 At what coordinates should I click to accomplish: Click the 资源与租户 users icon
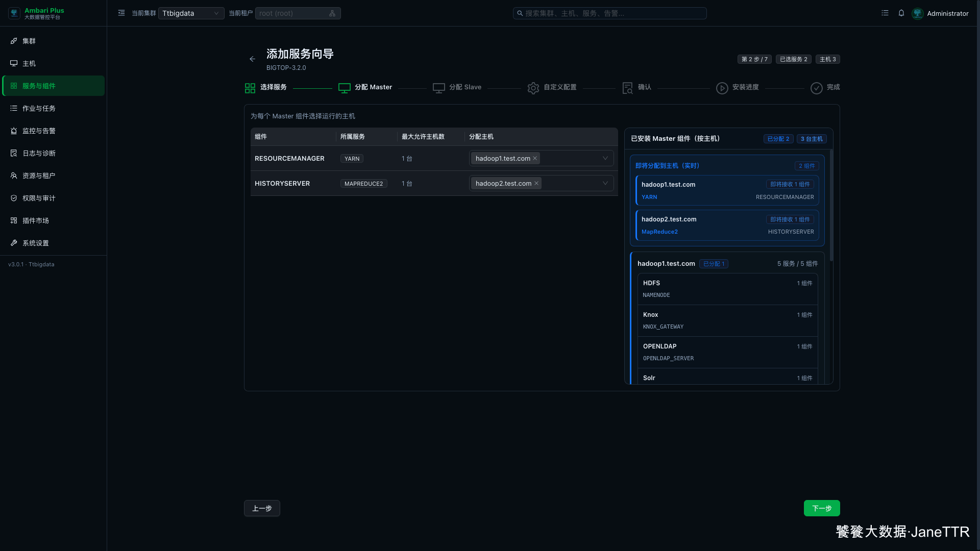click(x=14, y=176)
